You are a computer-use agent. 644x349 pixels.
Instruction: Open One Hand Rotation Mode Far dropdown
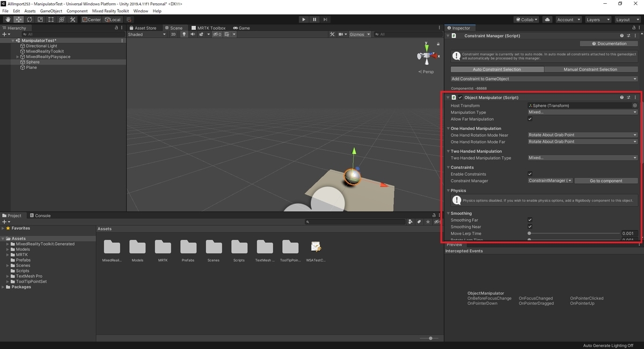[x=582, y=142]
